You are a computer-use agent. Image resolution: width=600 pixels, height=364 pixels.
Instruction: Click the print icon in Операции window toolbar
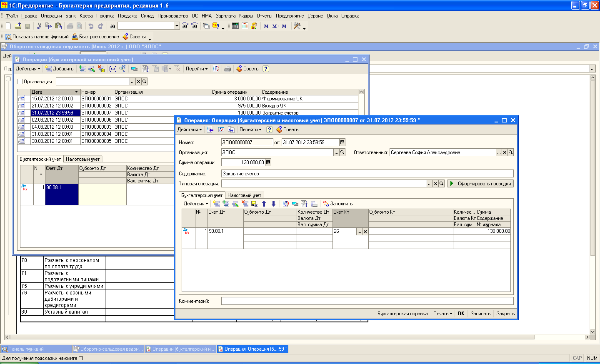(227, 69)
